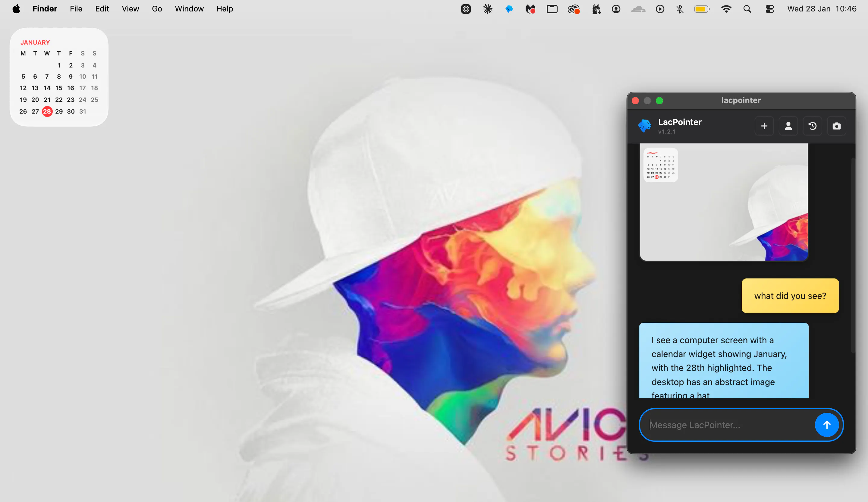Click the assistant reply about the calendar widget

pyautogui.click(x=724, y=360)
